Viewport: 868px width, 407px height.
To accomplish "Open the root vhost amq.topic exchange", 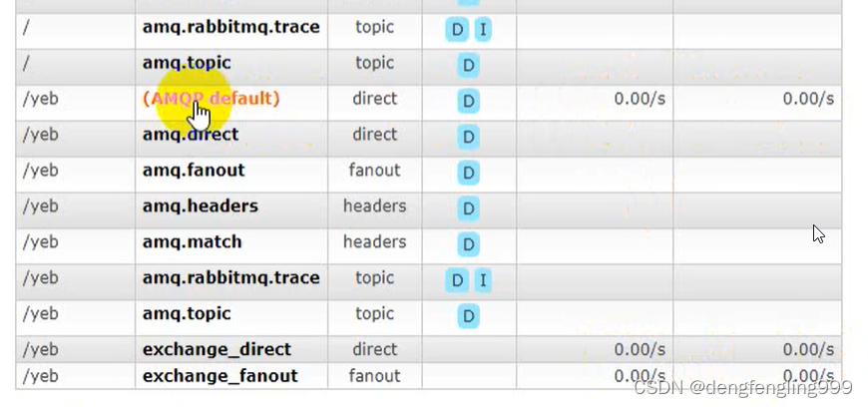I will (x=187, y=63).
